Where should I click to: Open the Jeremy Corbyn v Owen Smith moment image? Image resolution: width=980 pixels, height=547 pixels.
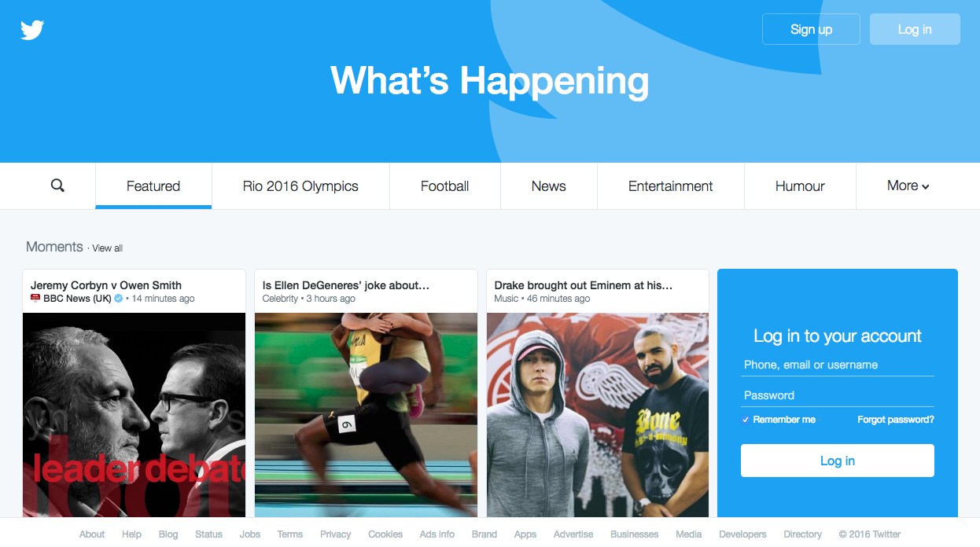point(134,415)
